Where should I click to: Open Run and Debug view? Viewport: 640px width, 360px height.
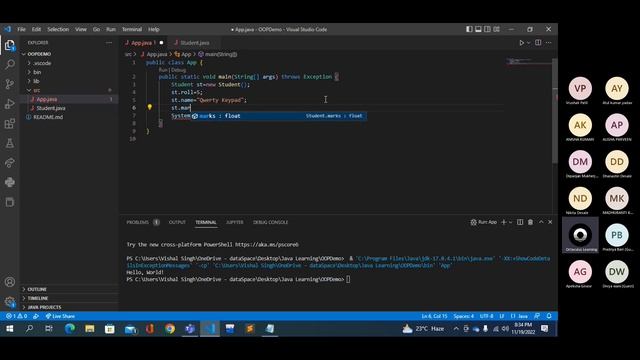10,104
